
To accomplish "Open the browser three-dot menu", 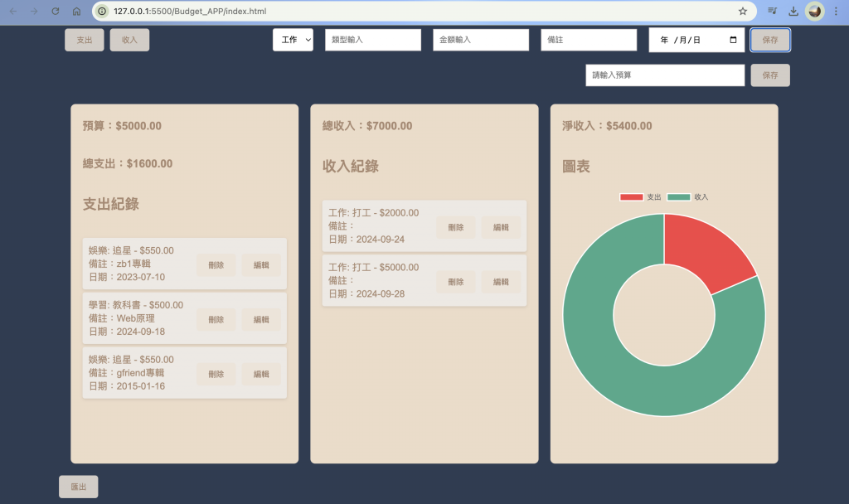I will click(836, 11).
